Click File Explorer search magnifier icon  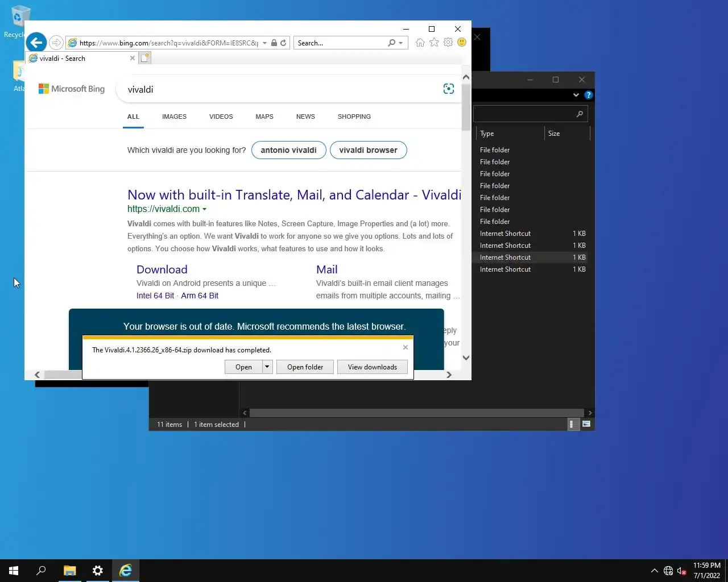[580, 114]
